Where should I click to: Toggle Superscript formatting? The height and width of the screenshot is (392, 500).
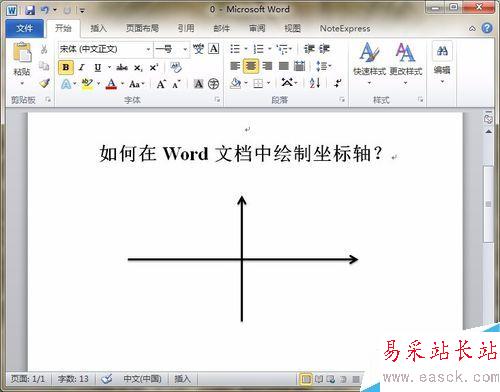pyautogui.click(x=153, y=68)
